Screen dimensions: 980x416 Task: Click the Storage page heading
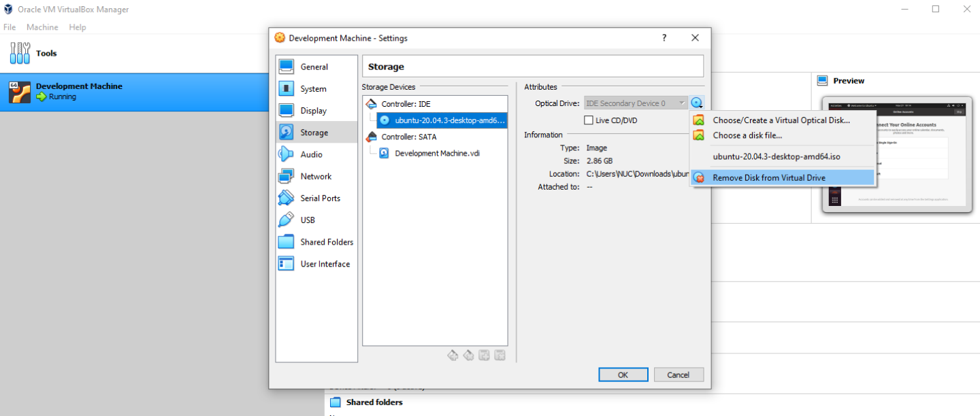386,67
